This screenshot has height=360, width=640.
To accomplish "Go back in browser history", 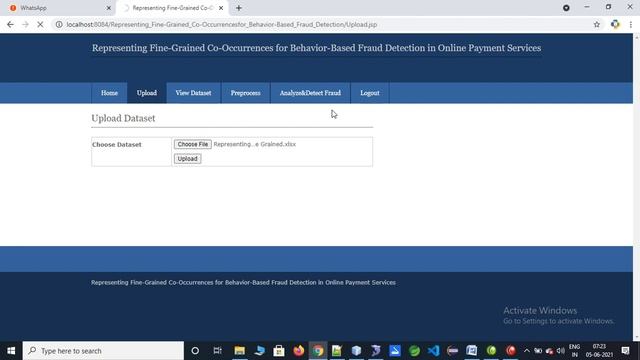I will pos(10,24).
